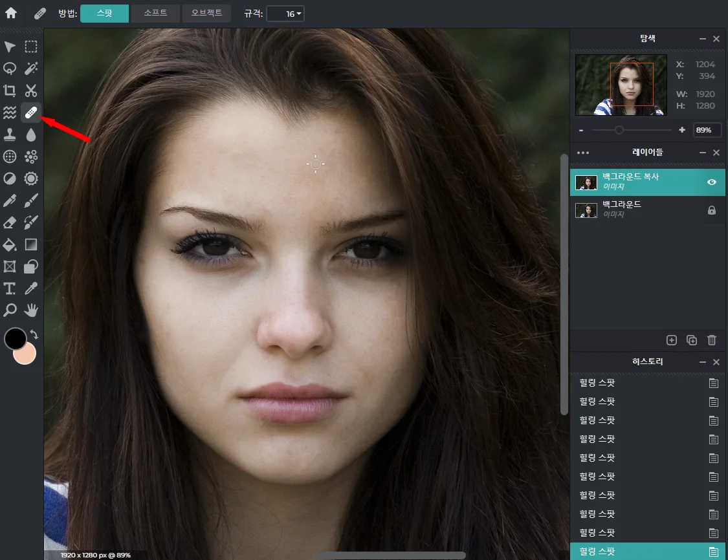The width and height of the screenshot is (728, 560).
Task: Select the first 힐링 스팟 history entry
Action: 647,383
